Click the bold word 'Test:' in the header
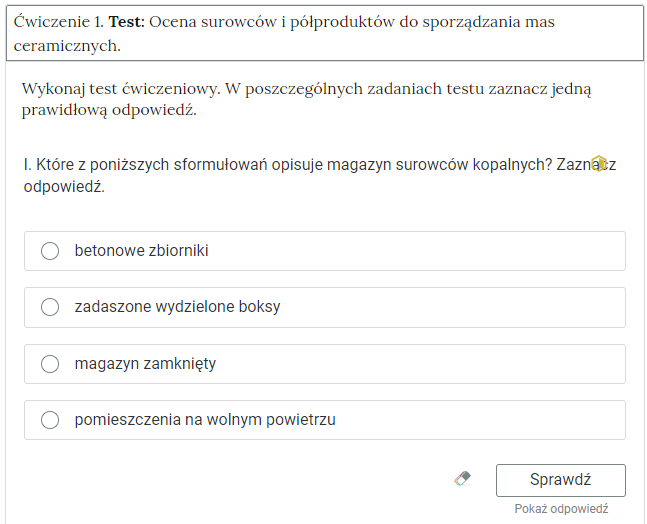Image resolution: width=647 pixels, height=524 pixels. [x=127, y=21]
